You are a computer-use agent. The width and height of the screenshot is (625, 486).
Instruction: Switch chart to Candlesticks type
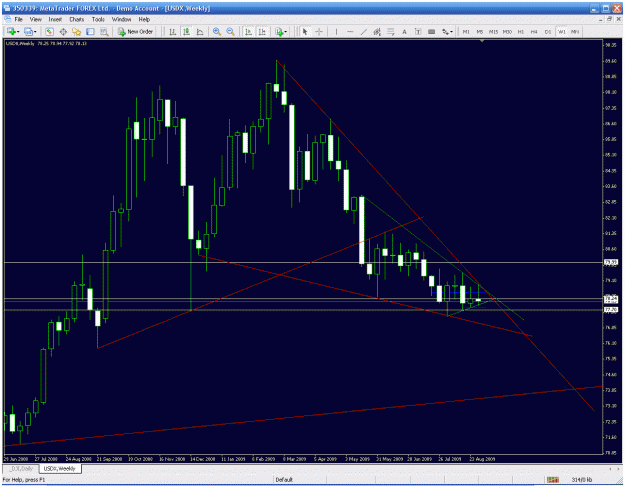click(186, 31)
